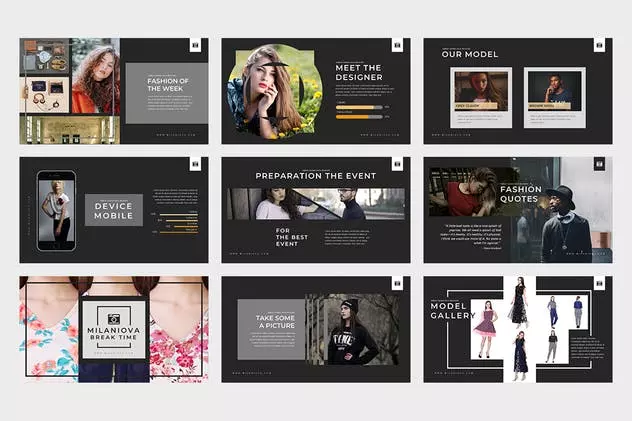Click the website URL on Meet the Designer slide

(380, 135)
